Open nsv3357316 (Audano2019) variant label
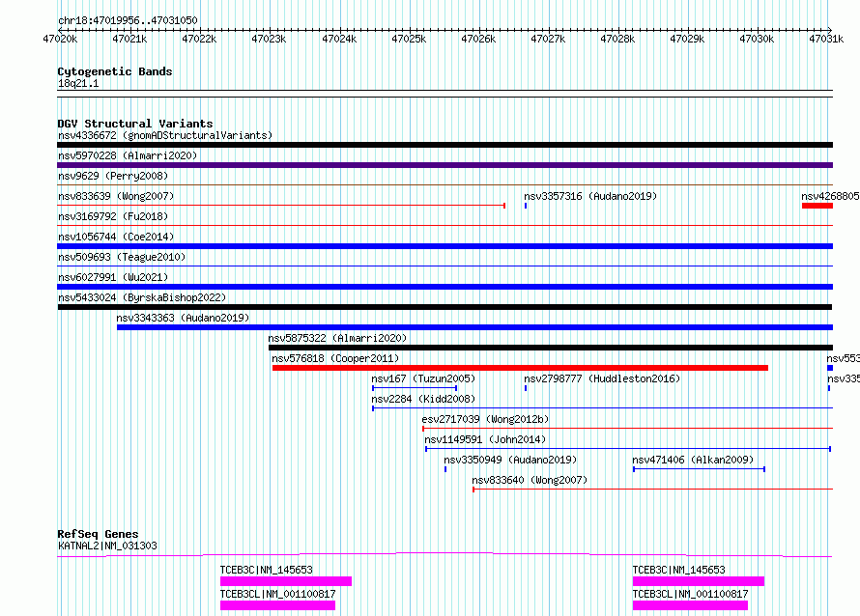860x616 pixels. click(590, 196)
